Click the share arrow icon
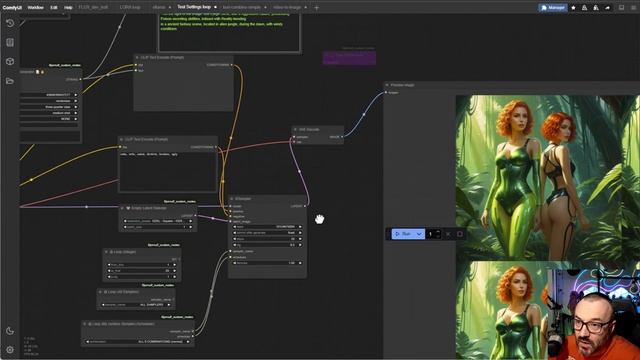Image resolution: width=640 pixels, height=360 pixels. point(607,7)
